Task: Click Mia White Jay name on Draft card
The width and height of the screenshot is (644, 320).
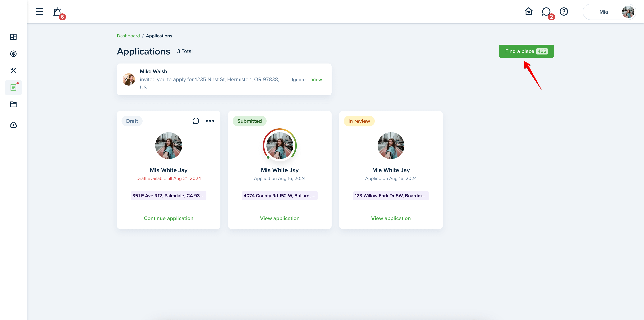Action: (168, 170)
